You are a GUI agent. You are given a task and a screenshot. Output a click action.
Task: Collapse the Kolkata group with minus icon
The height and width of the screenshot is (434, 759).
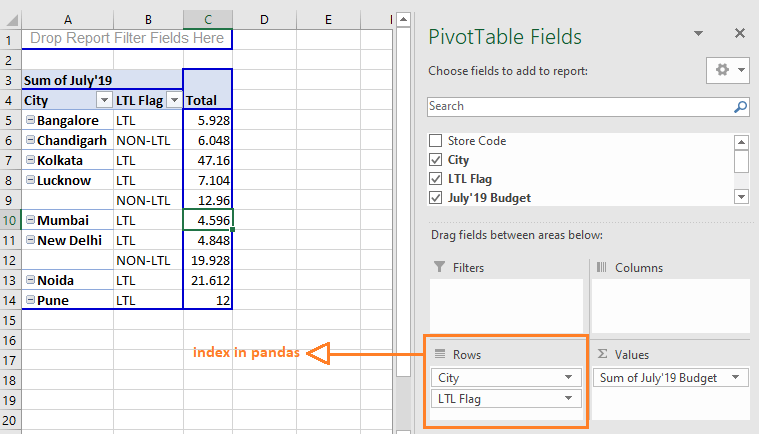(30, 161)
